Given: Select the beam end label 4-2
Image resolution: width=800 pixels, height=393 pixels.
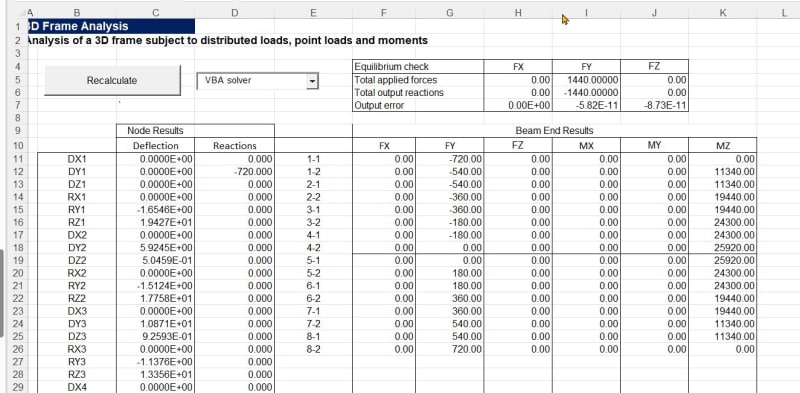Looking at the screenshot, I should (314, 248).
